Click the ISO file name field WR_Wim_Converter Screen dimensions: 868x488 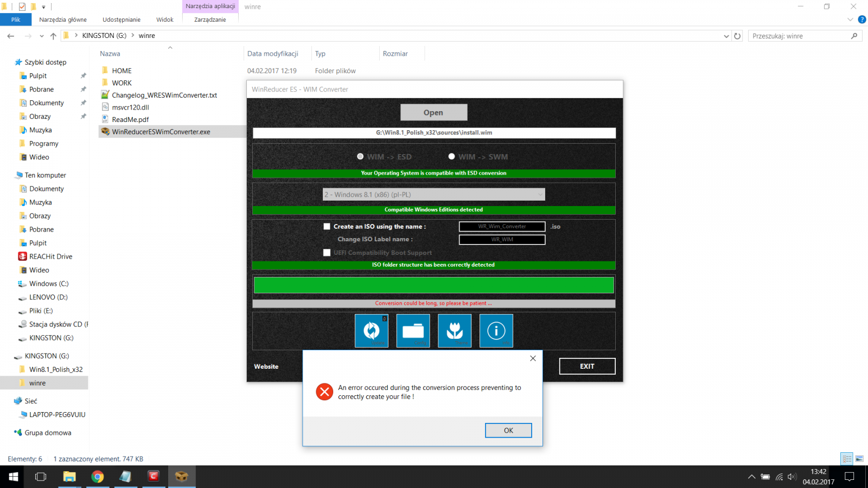(x=502, y=227)
